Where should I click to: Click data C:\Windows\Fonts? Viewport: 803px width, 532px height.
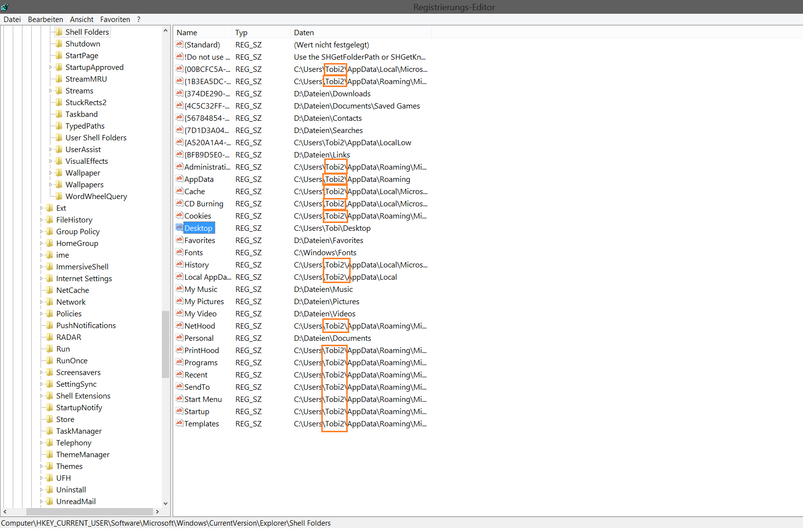(325, 252)
